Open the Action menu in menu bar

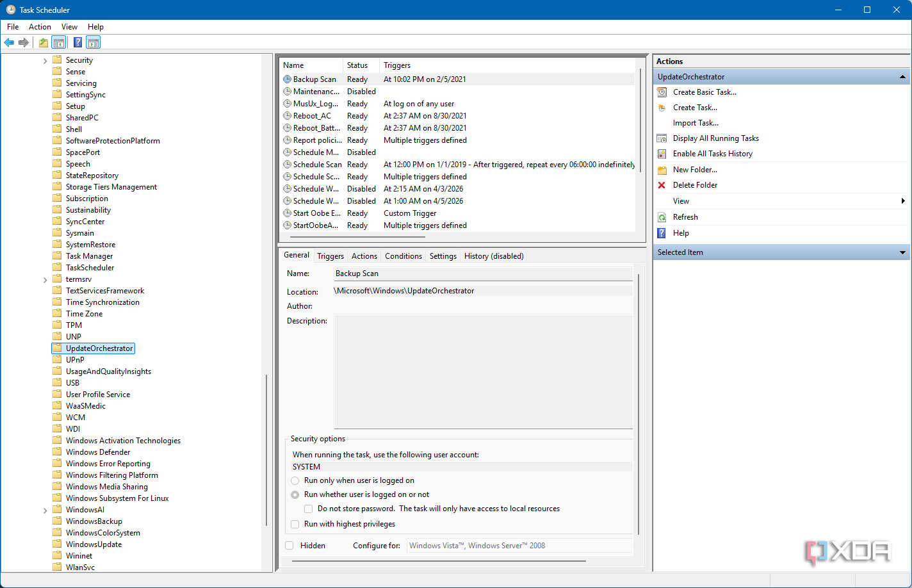point(40,27)
